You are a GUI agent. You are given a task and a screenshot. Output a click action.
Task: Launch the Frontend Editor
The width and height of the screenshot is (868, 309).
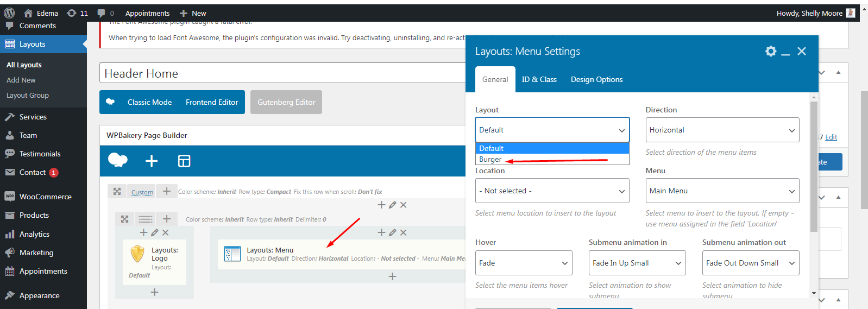tap(212, 102)
